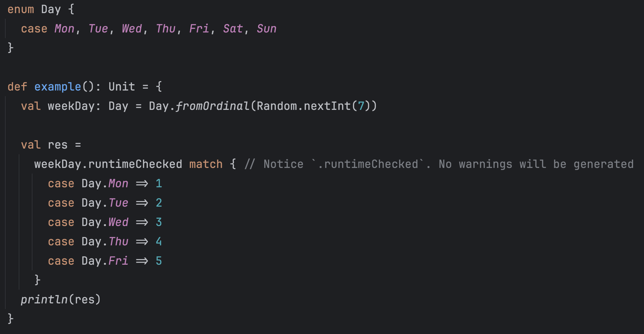The image size is (644, 334).
Task: Click the number 4 result literal
Action: (159, 242)
